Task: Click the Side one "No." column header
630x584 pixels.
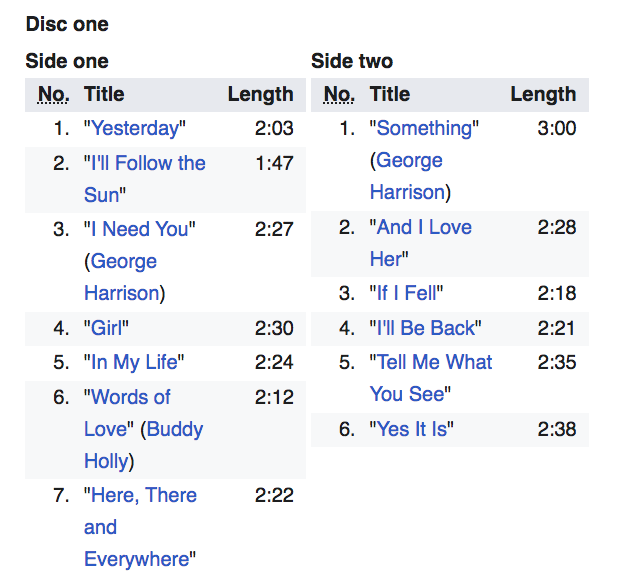Action: click(x=54, y=95)
